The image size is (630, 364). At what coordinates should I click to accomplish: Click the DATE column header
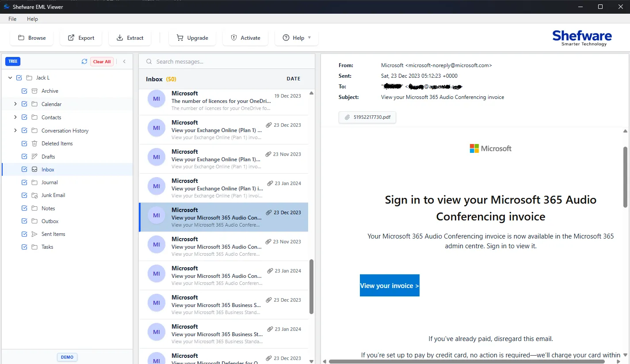coord(294,79)
